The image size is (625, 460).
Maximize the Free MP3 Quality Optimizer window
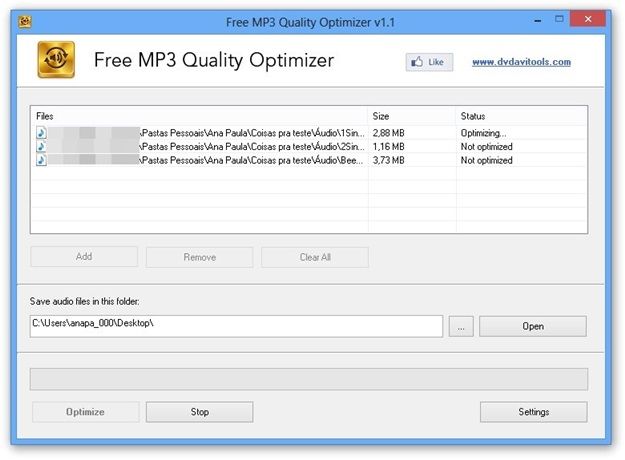pyautogui.click(x=559, y=19)
